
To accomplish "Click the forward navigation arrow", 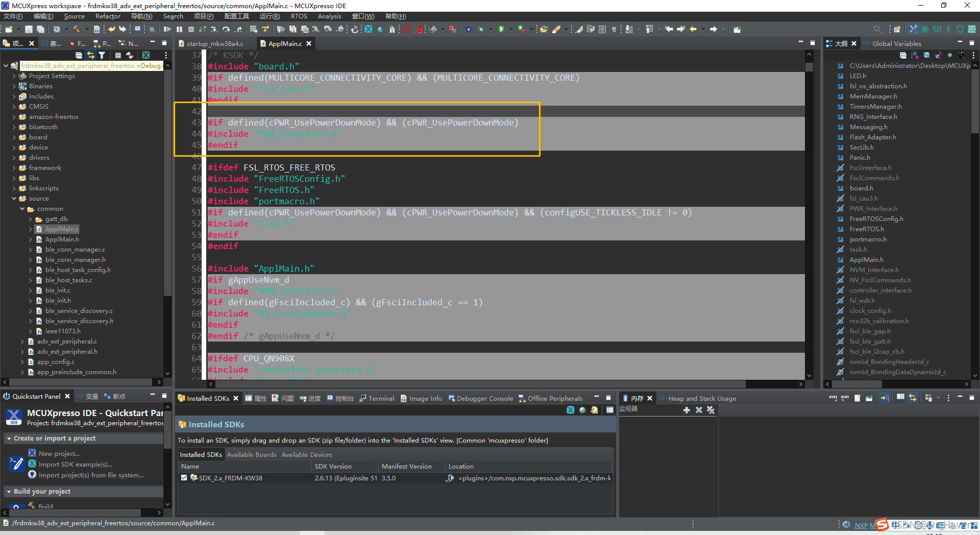I will tap(714, 30).
